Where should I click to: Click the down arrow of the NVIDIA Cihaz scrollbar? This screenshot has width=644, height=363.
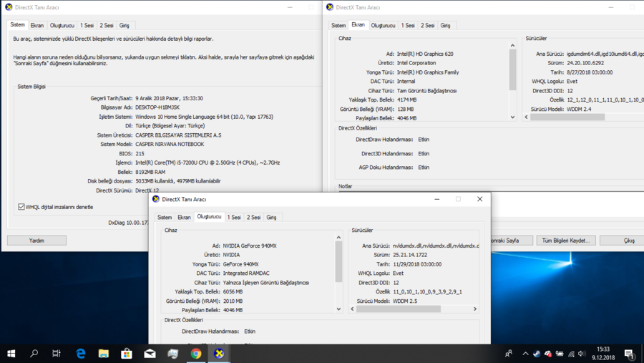[338, 309]
